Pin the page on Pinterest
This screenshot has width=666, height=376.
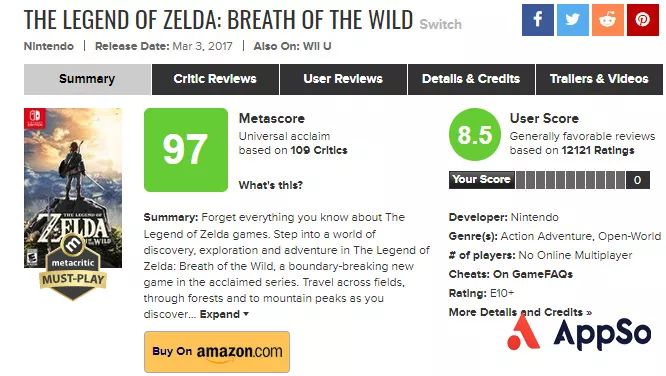643,20
